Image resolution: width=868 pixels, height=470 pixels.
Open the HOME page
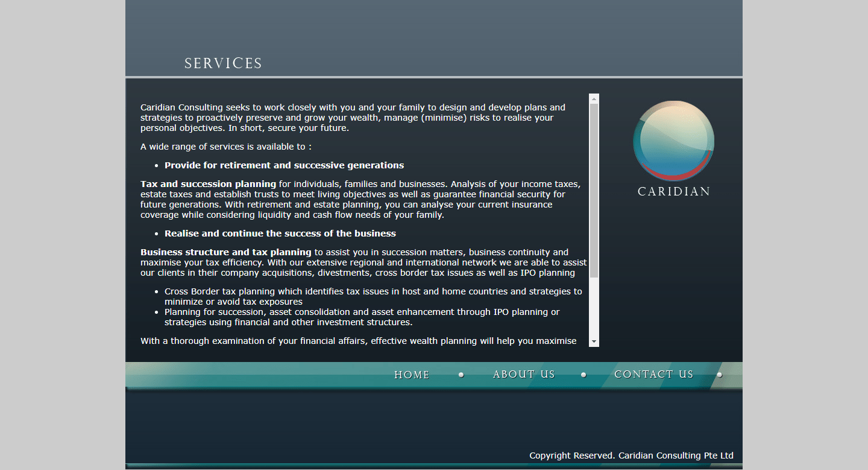pos(412,375)
